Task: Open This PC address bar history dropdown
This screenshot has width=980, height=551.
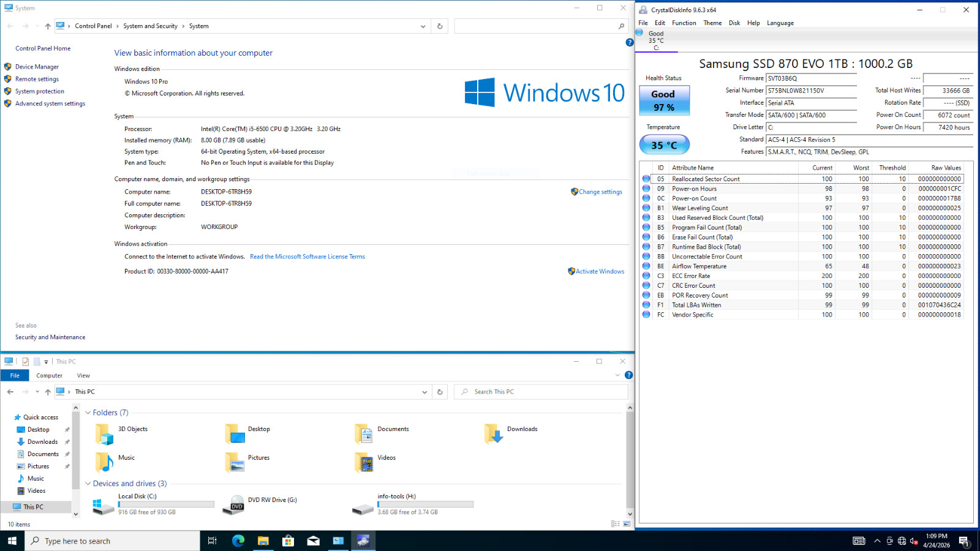Action: coord(424,392)
